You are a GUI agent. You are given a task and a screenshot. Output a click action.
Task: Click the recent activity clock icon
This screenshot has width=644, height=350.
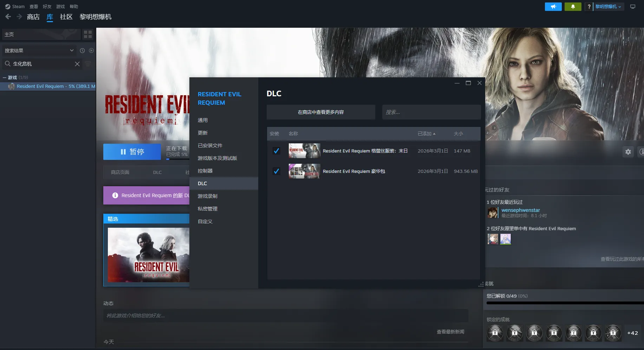tap(82, 51)
